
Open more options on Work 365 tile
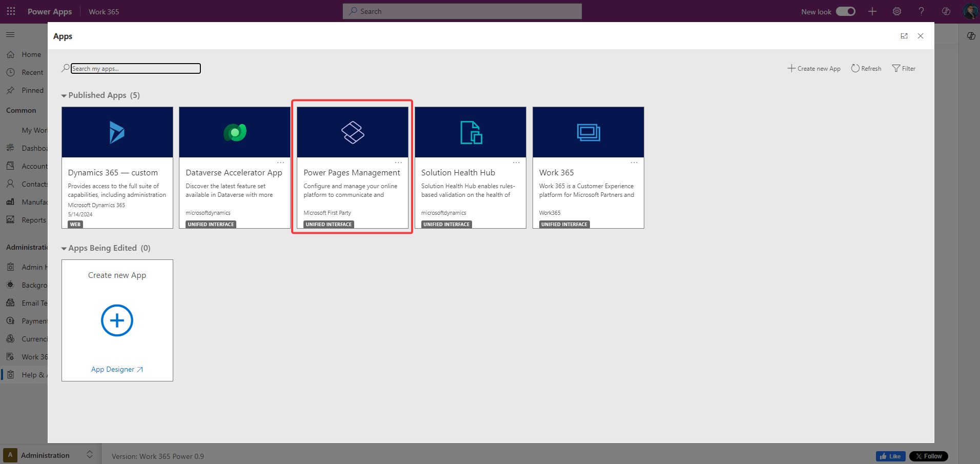[634, 163]
